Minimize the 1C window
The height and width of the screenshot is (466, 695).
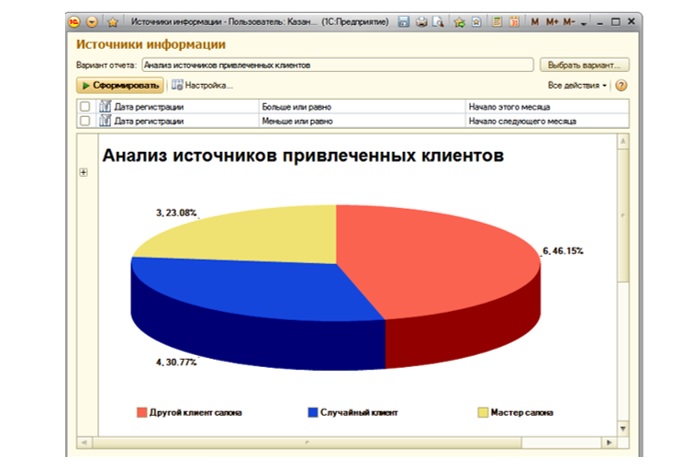[600, 22]
